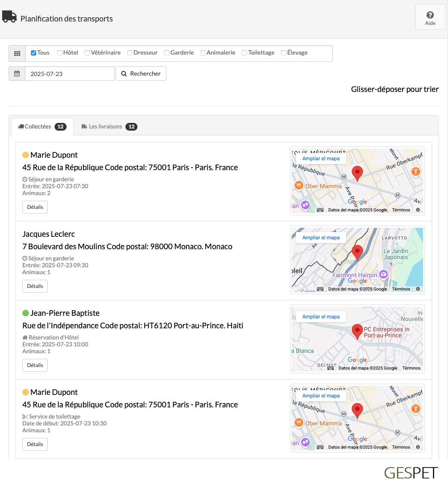This screenshot has height=483, width=448.
Task: Click the grid view icon beside filters
Action: [x=17, y=53]
